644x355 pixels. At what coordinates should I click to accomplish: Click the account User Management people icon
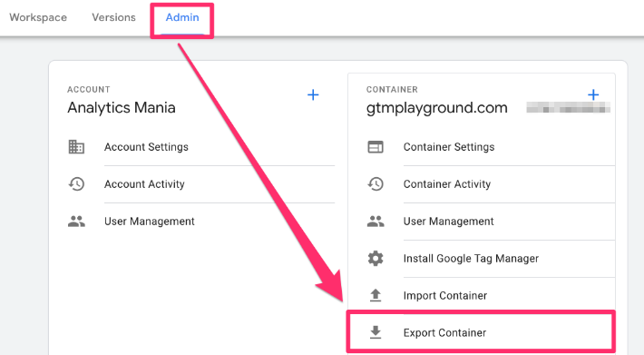[x=76, y=221]
